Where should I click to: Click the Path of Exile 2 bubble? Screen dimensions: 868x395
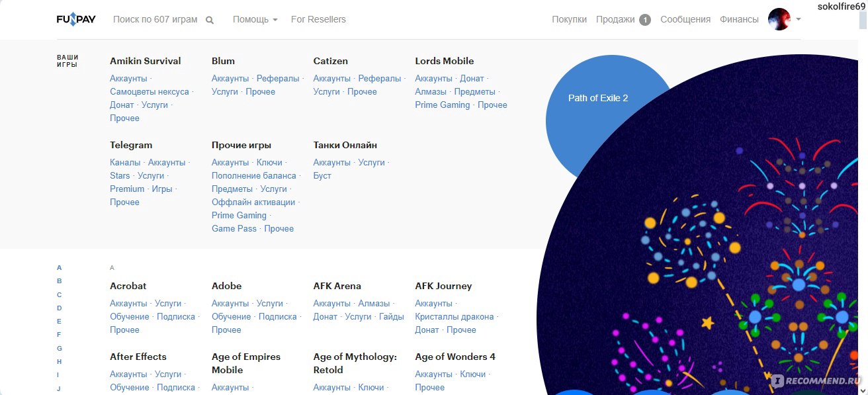(598, 98)
